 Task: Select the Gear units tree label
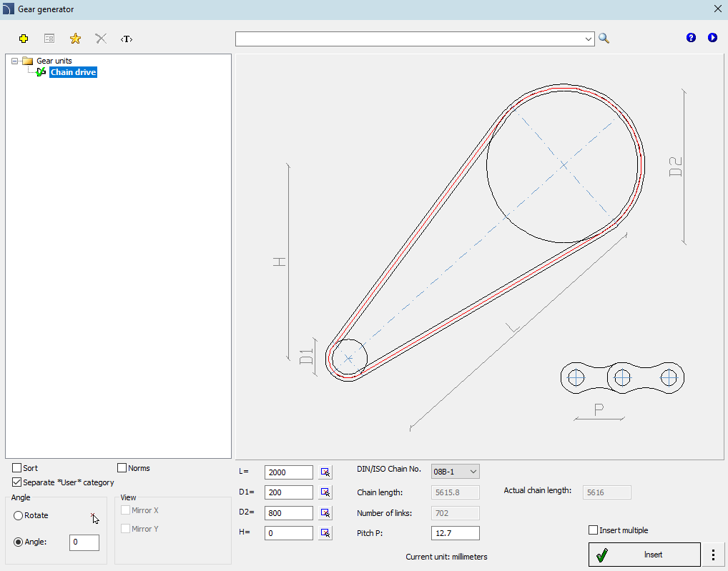coord(54,61)
